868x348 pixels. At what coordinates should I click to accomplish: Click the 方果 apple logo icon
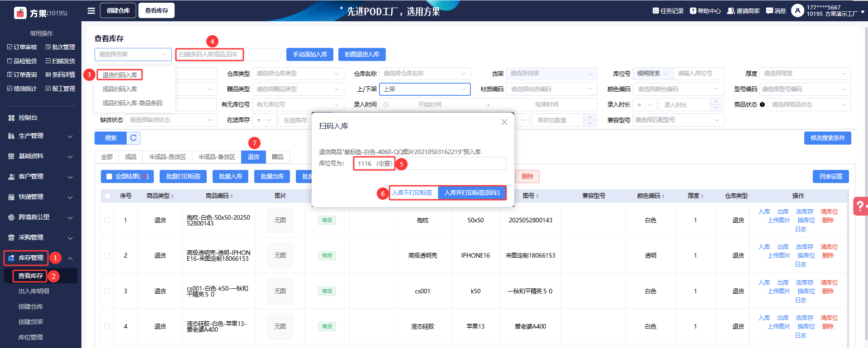point(20,13)
